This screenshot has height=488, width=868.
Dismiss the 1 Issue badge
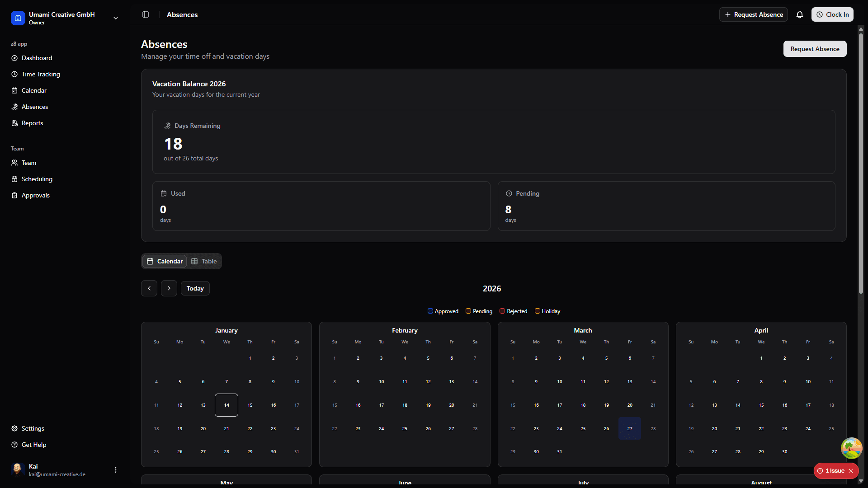851,471
